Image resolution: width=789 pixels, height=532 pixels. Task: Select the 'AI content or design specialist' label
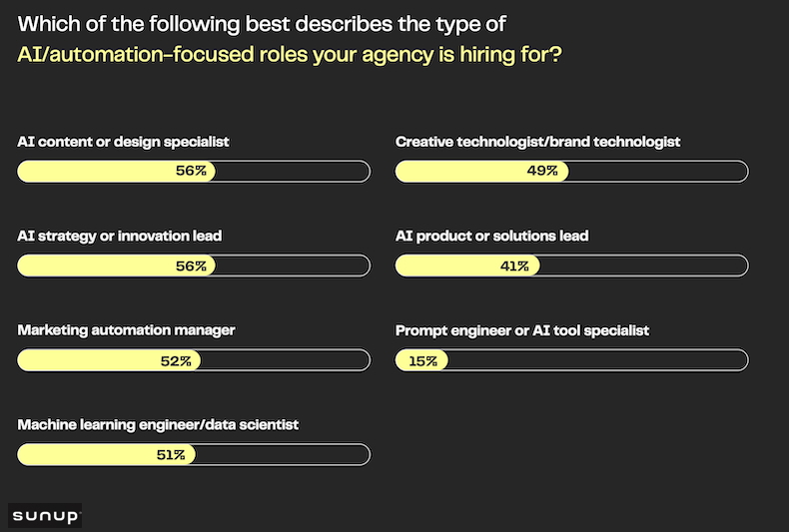pos(123,142)
